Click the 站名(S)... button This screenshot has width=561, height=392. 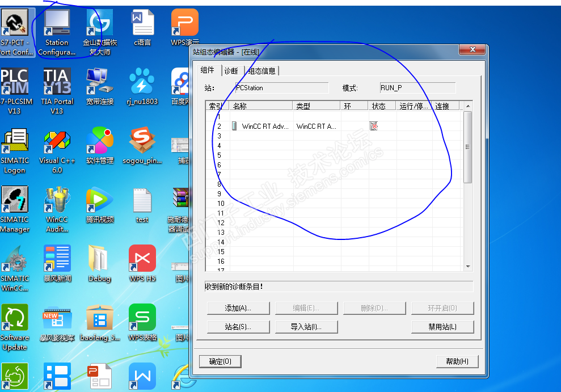coord(238,327)
